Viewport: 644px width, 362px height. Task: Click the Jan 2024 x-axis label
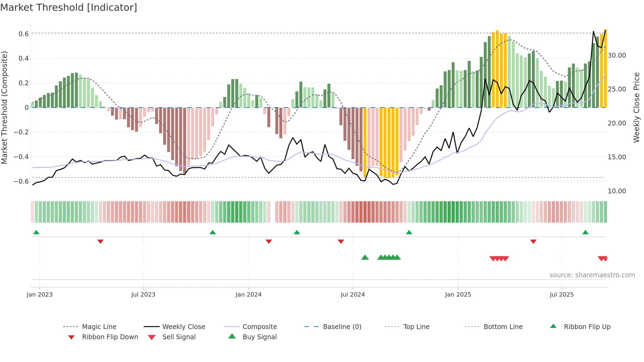pos(249,295)
